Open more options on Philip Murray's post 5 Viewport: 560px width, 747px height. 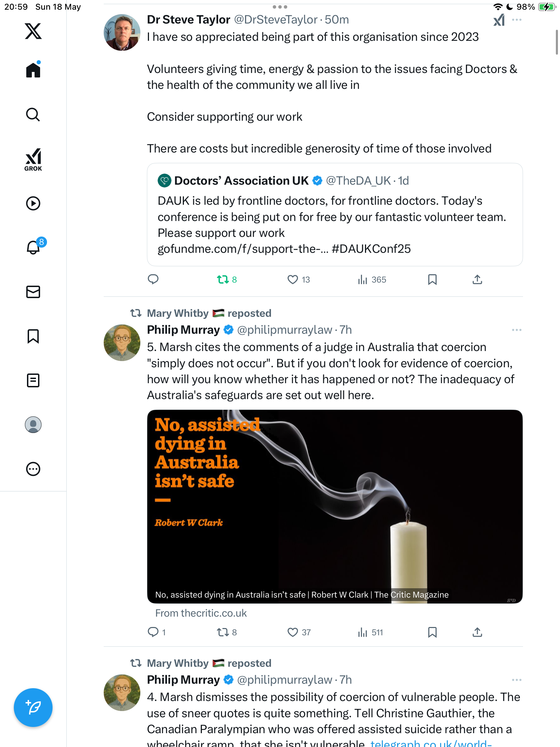pyautogui.click(x=516, y=330)
